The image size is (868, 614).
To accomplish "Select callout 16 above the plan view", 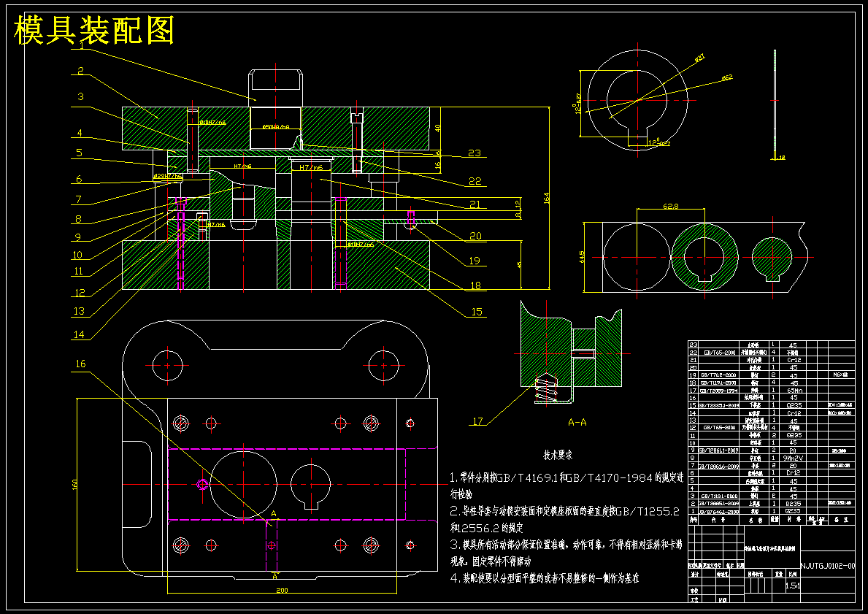I will pos(81,363).
